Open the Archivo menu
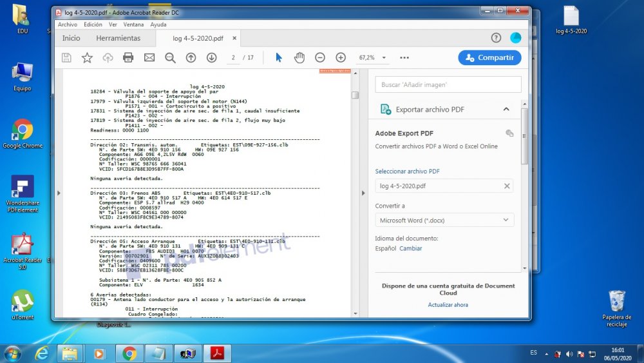Image resolution: width=644 pixels, height=363 pixels. coord(68,25)
